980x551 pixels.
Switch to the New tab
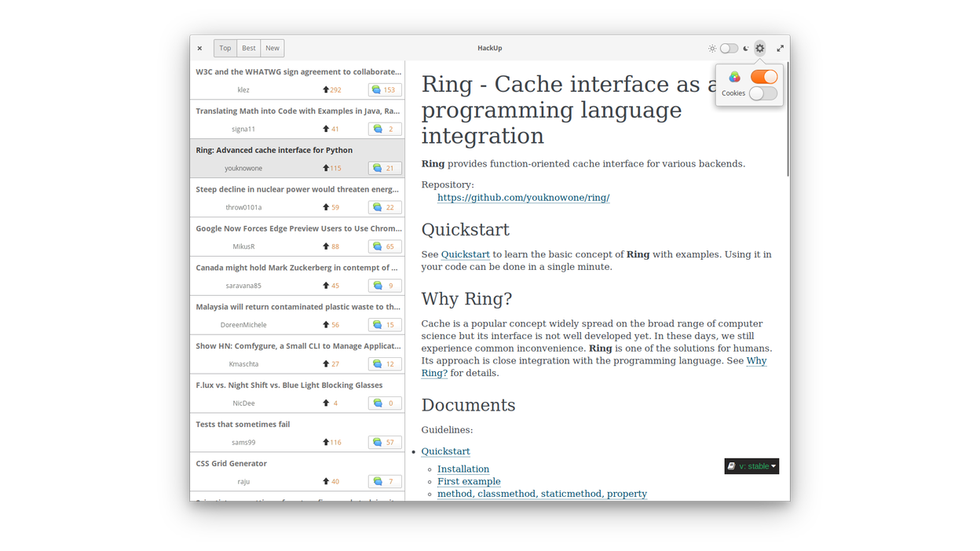(272, 48)
